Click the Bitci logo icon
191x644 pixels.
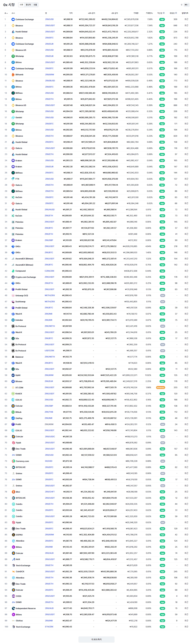click(13, 492)
